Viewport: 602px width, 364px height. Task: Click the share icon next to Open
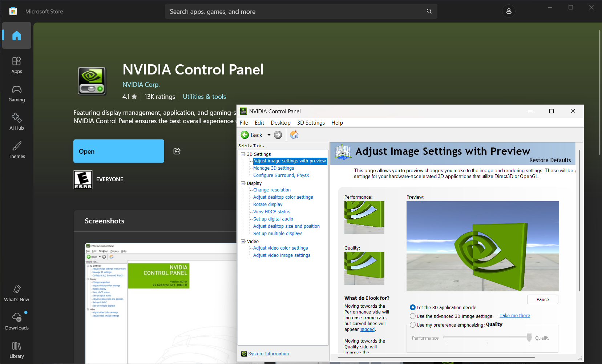point(177,151)
